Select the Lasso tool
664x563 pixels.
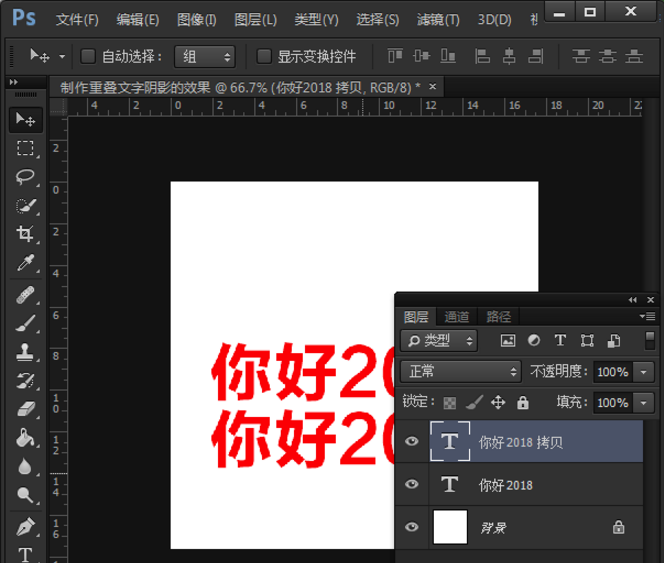(x=25, y=177)
